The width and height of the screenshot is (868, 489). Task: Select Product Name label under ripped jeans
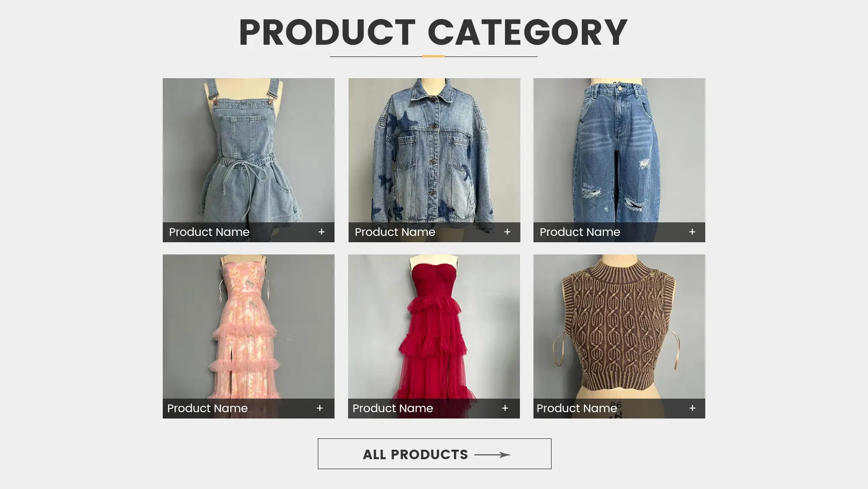tap(580, 232)
